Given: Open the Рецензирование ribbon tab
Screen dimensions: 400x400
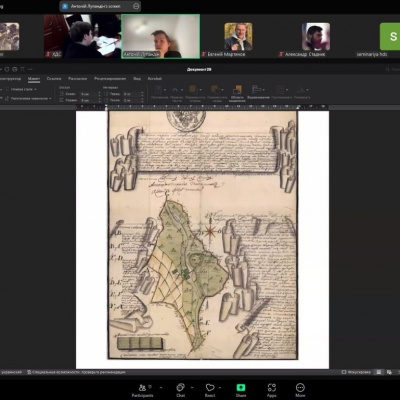Looking at the screenshot, I should pos(110,79).
